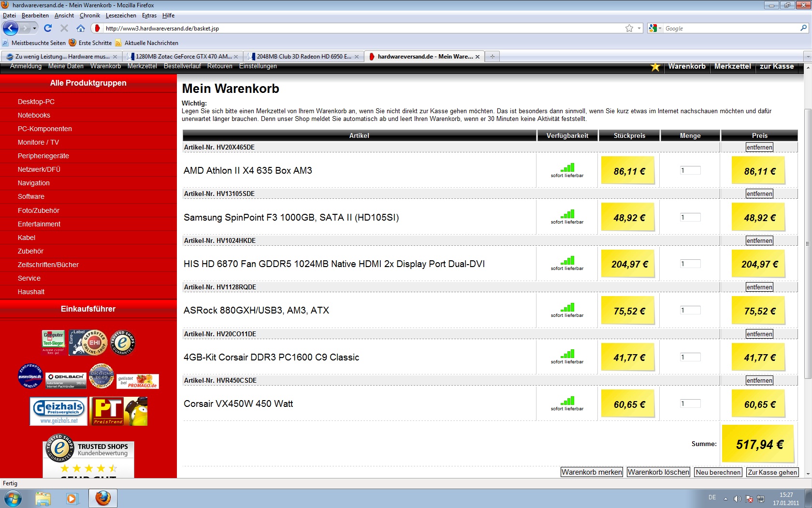This screenshot has width=812, height=508.
Task: Open a new tab with plus button
Action: pyautogui.click(x=492, y=57)
